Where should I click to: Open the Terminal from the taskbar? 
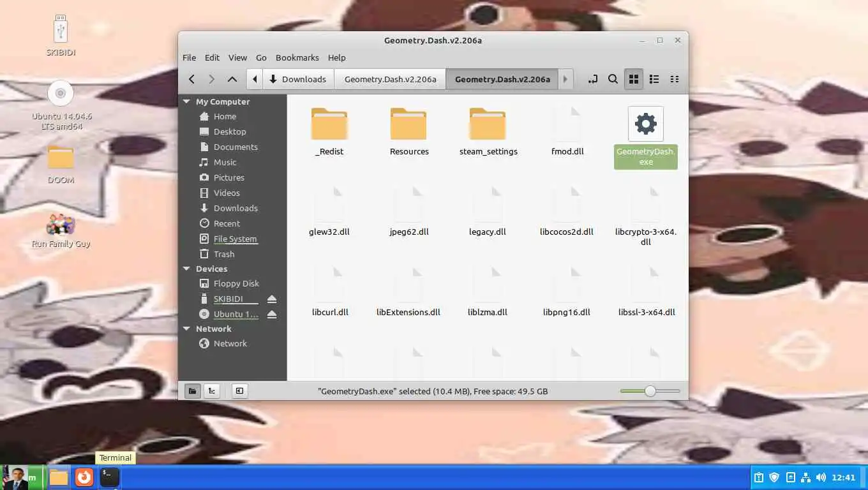pyautogui.click(x=110, y=477)
